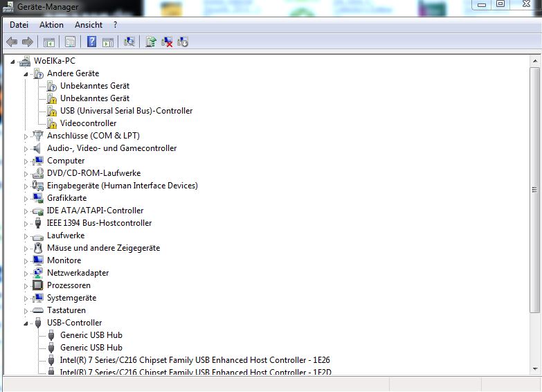Click the scrollbar up arrow
Image resolution: width=542 pixels, height=392 pixels.
pyautogui.click(x=535, y=61)
